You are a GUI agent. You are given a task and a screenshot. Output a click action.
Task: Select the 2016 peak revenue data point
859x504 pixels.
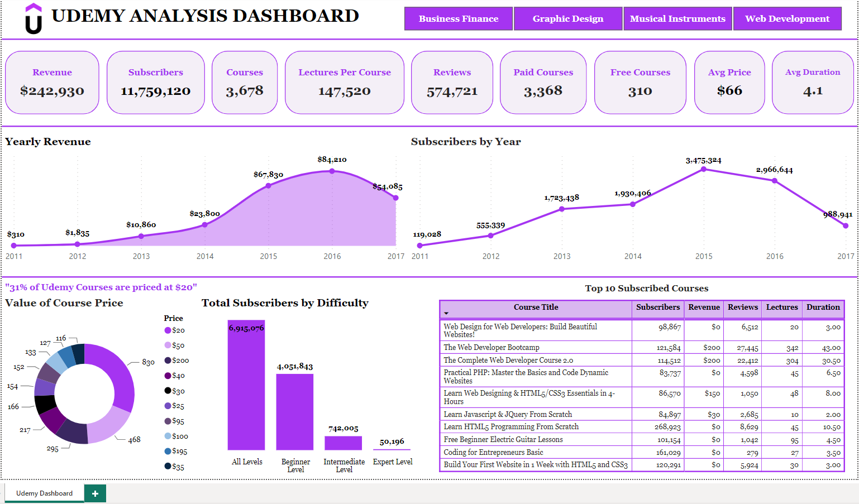[332, 171]
